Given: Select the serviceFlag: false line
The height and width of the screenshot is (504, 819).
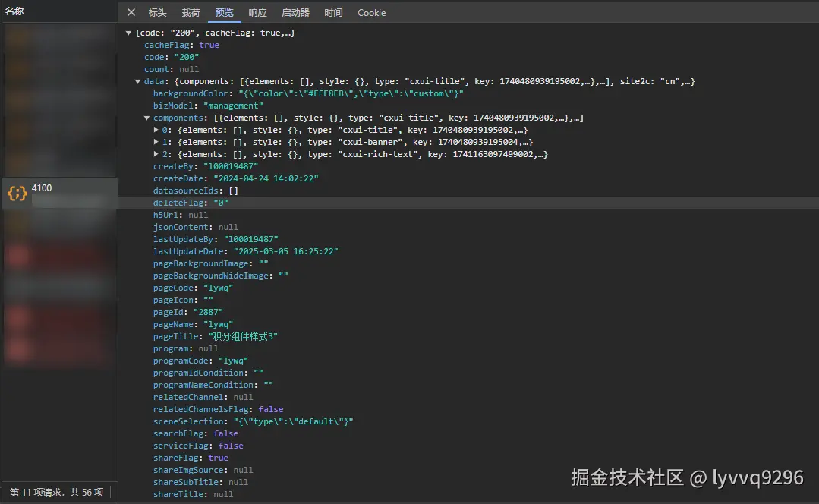Looking at the screenshot, I should click(198, 446).
